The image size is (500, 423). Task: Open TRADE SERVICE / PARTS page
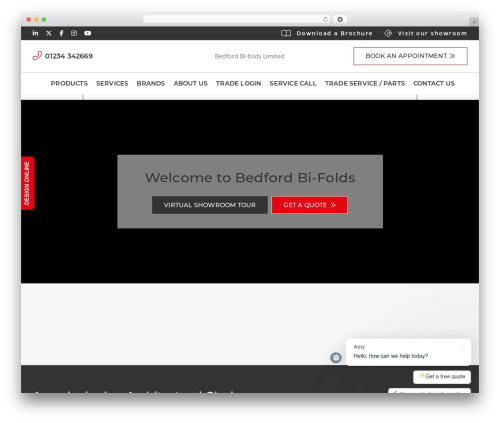point(365,83)
